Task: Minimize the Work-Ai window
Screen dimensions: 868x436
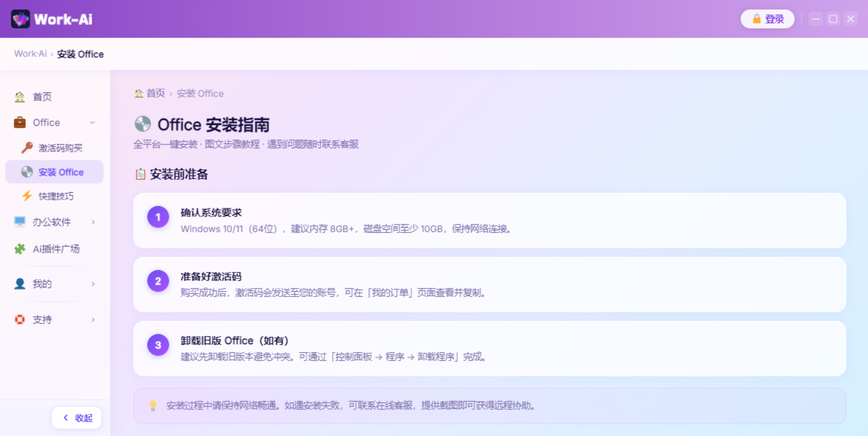Action: click(x=816, y=19)
